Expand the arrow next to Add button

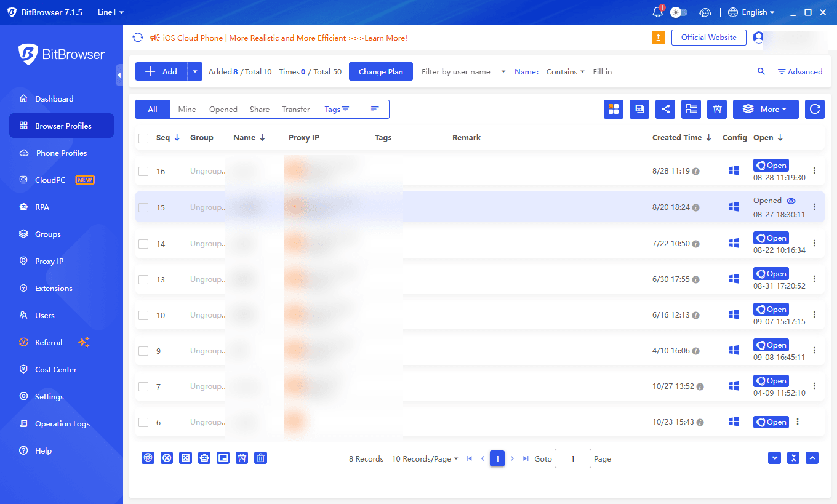point(195,71)
